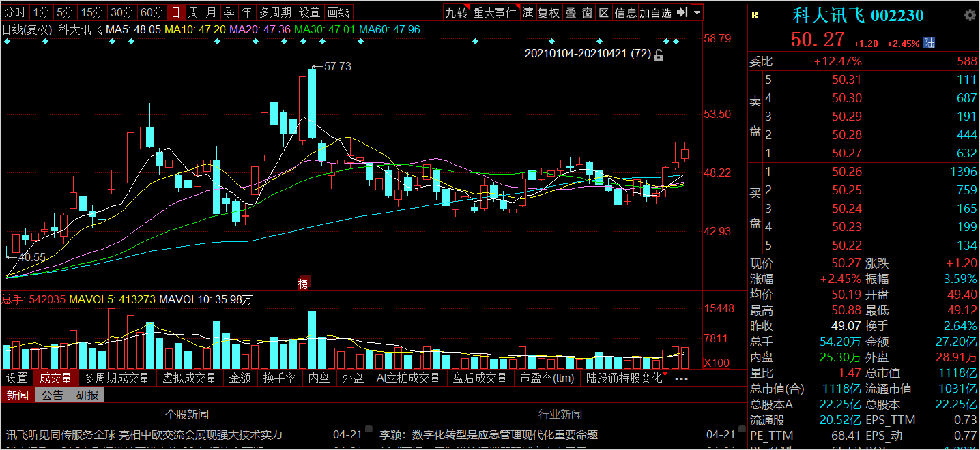Image resolution: width=980 pixels, height=450 pixels.
Task: Click the 57.73 high price label
Action: pos(338,66)
